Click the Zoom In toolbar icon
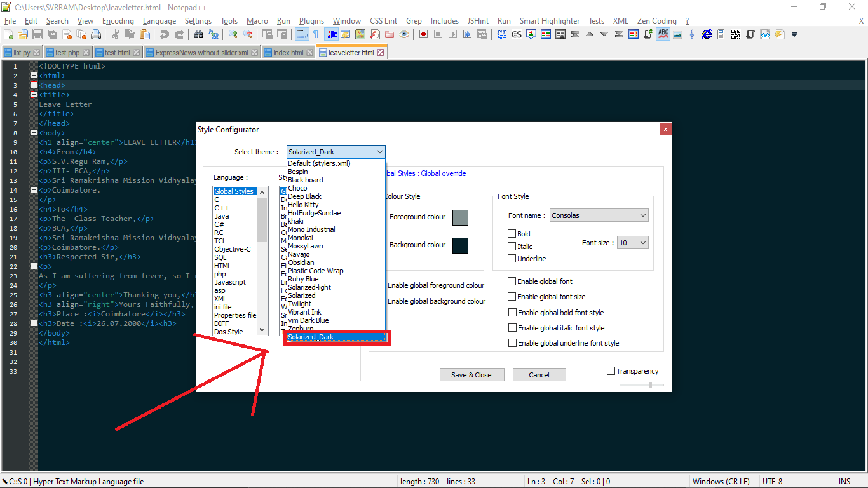Image resolution: width=868 pixels, height=488 pixels. [x=234, y=34]
